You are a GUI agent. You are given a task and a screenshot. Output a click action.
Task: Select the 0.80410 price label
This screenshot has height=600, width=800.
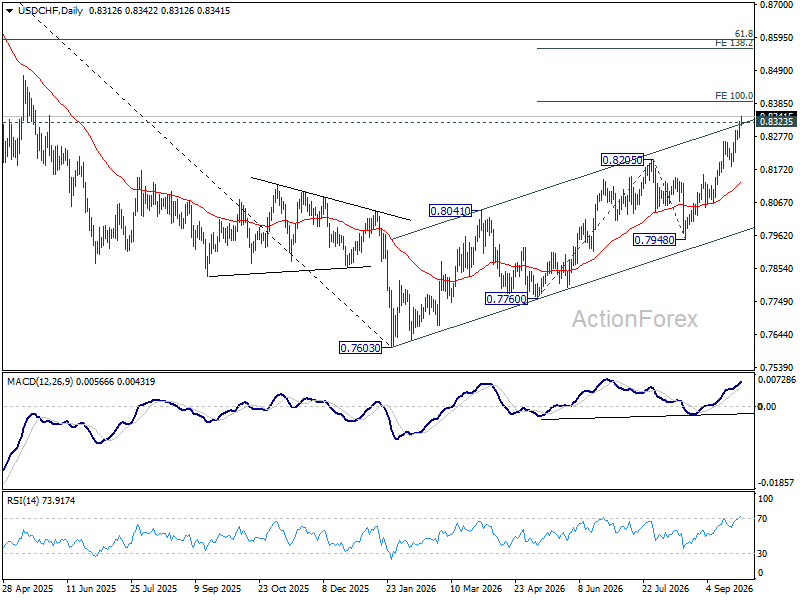click(451, 210)
